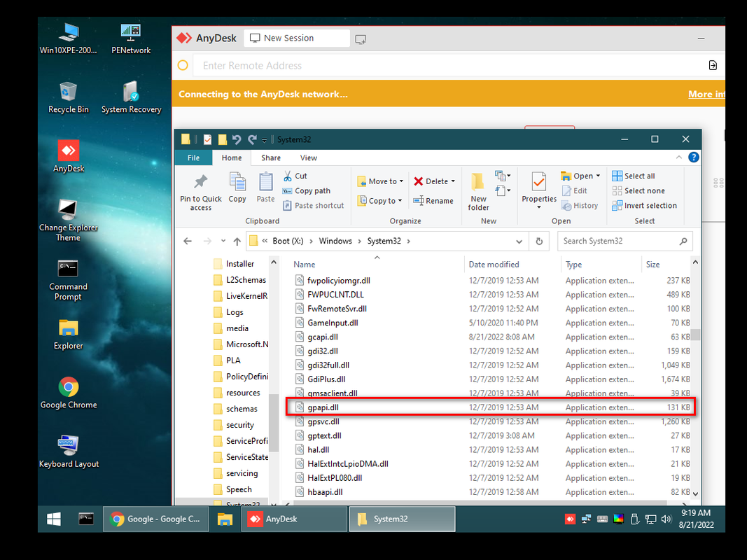Click AnyDesk file transfer icon beside address
The height and width of the screenshot is (560, 747).
coord(713,65)
